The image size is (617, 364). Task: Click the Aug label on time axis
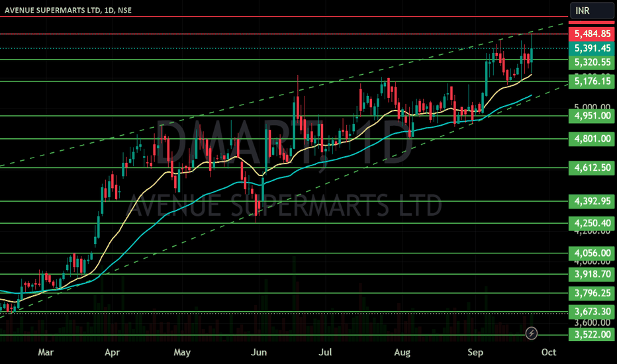(402, 352)
